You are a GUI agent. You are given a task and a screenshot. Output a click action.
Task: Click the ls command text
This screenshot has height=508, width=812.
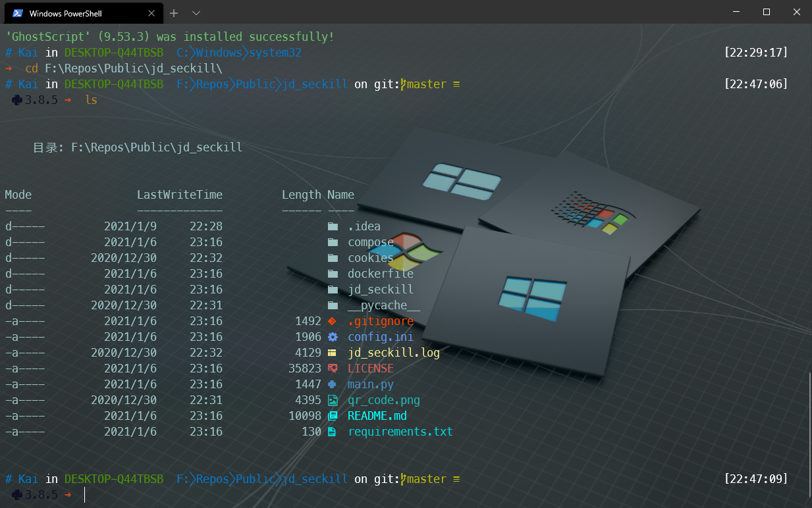click(x=91, y=100)
